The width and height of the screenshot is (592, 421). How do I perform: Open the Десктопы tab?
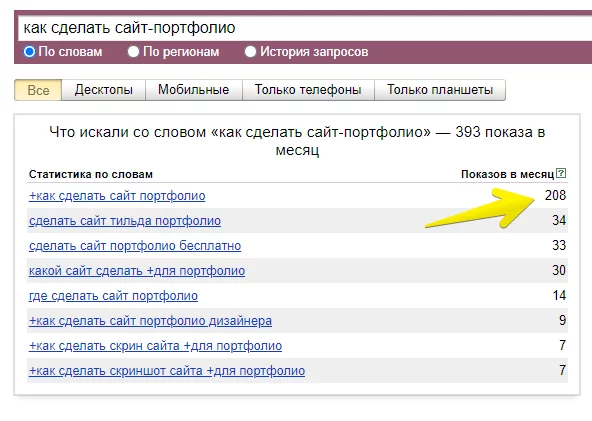[103, 90]
